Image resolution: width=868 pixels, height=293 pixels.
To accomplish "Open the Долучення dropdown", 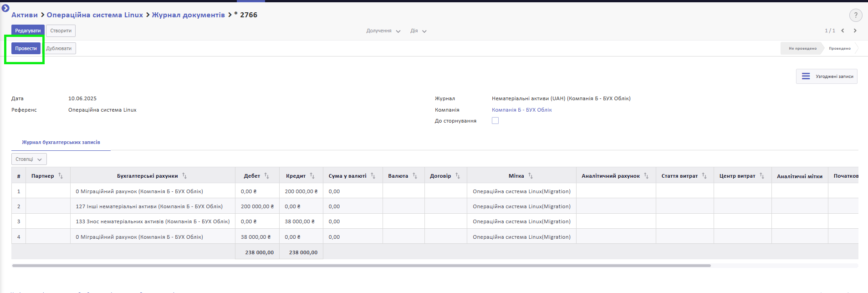I will [x=383, y=31].
